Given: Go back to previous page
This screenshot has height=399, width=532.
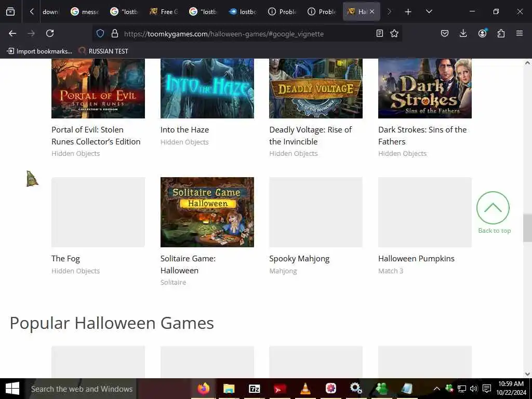Looking at the screenshot, I should click(x=12, y=33).
